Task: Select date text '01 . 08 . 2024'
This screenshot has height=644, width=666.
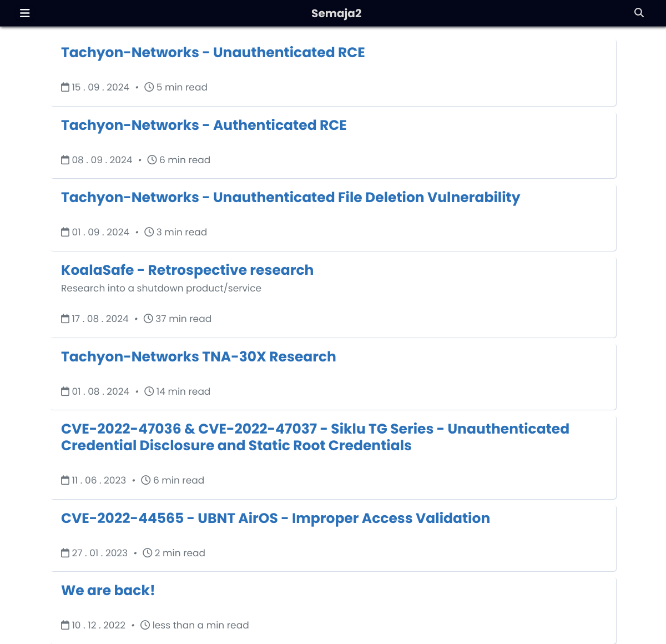Action: (100, 391)
